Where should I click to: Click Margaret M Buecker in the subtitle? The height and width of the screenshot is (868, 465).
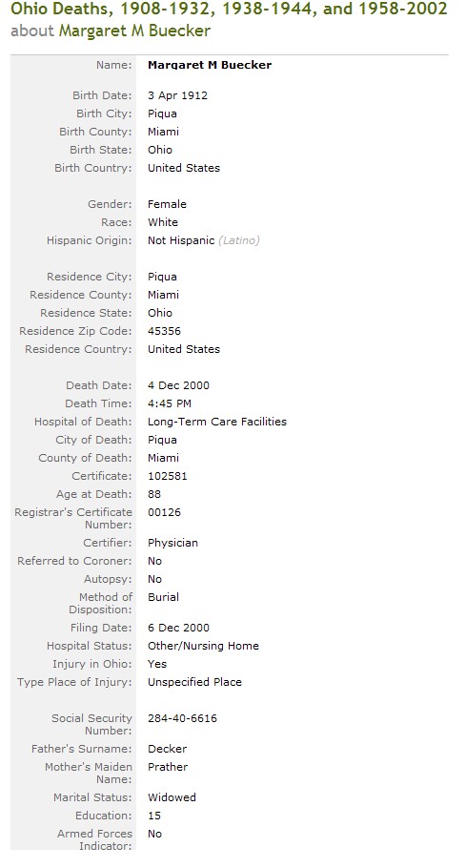pyautogui.click(x=134, y=31)
